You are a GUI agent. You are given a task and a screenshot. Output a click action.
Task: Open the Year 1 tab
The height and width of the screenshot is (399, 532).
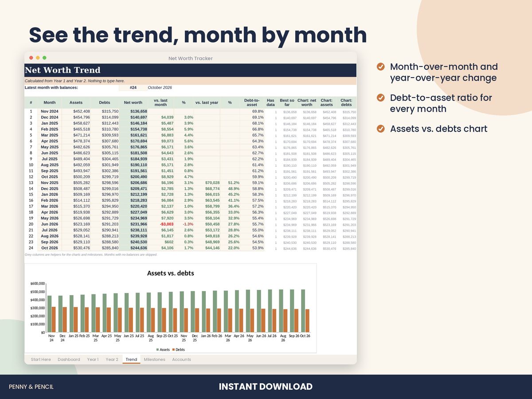pyautogui.click(x=93, y=360)
